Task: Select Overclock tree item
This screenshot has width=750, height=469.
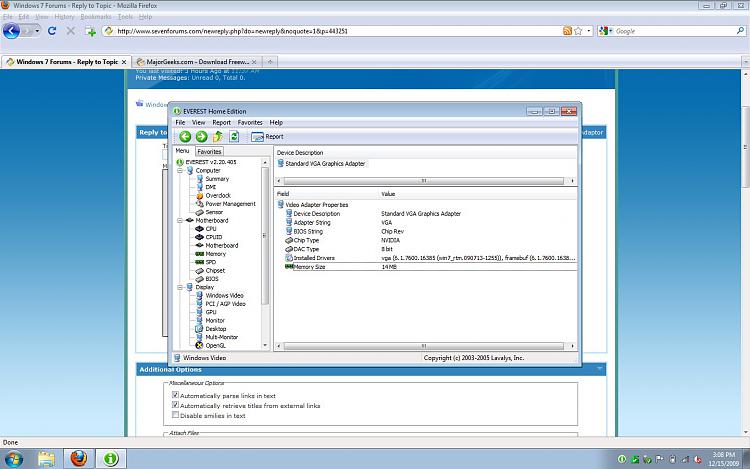Action: point(218,196)
